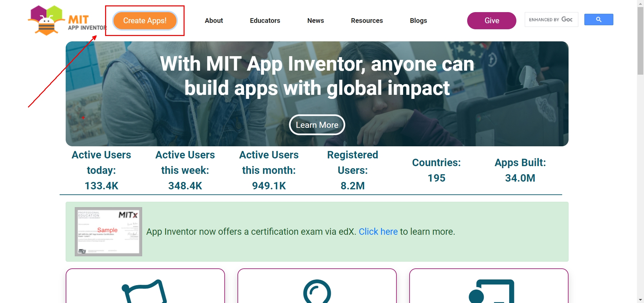Follow the 'Click here' certification link
This screenshot has height=303, width=644.
[378, 232]
